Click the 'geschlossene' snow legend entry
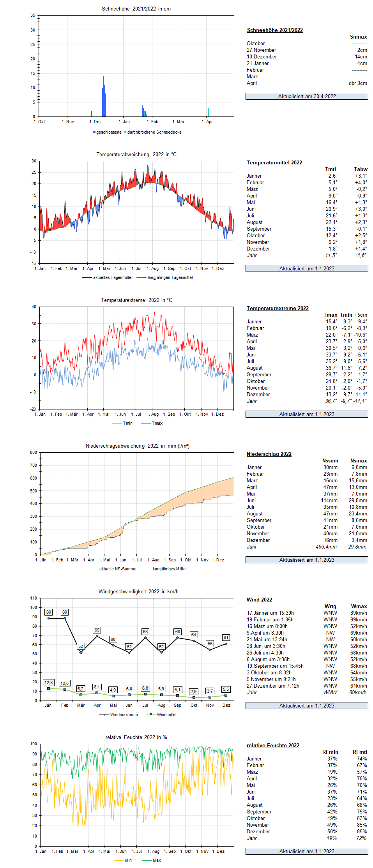The width and height of the screenshot is (373, 868). click(107, 132)
